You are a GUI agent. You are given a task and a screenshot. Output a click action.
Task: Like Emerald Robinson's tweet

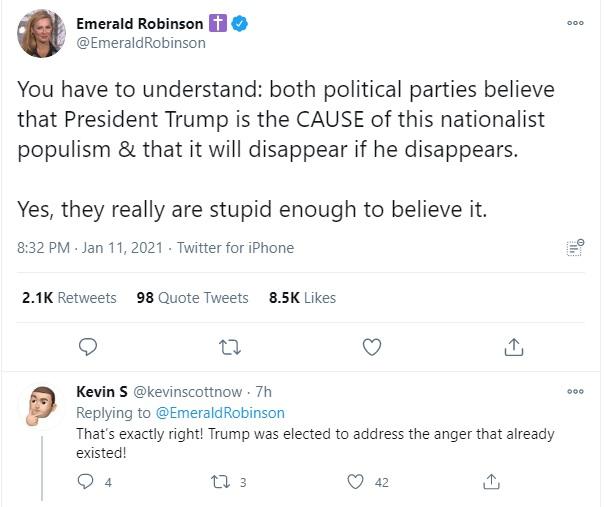click(x=372, y=347)
